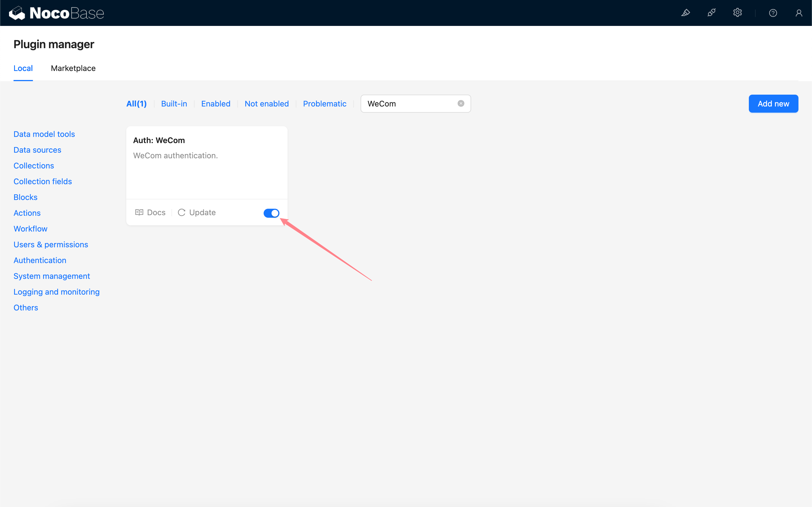
Task: Click the UI editor highlighter icon
Action: pos(685,13)
